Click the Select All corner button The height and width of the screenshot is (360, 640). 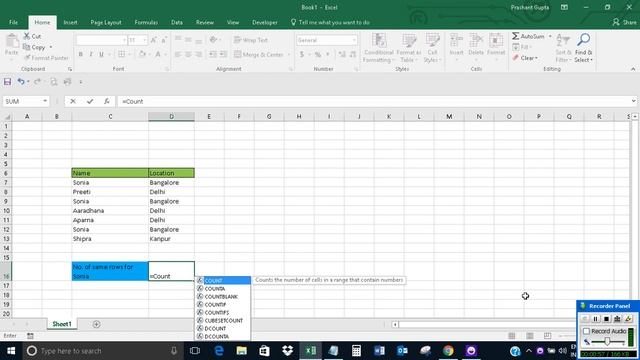click(7, 117)
